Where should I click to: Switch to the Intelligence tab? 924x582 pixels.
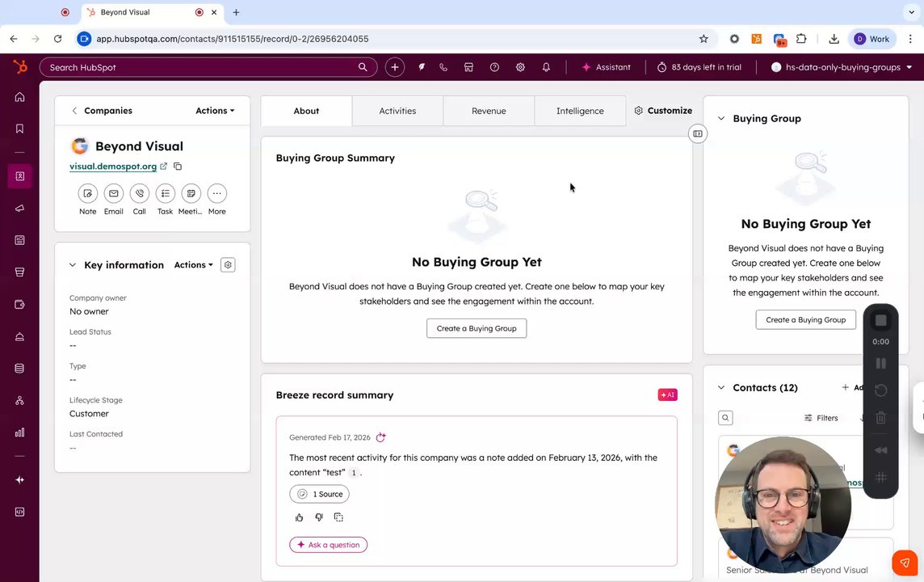(x=581, y=111)
